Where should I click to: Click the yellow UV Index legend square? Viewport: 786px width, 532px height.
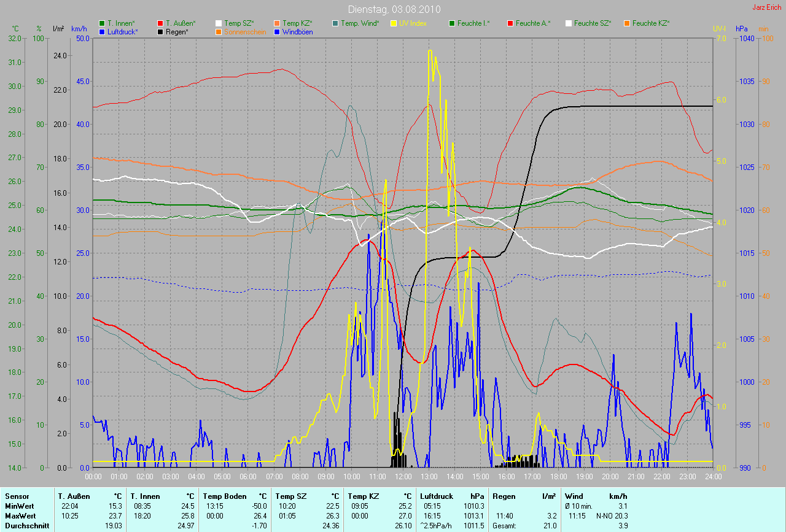[x=394, y=23]
